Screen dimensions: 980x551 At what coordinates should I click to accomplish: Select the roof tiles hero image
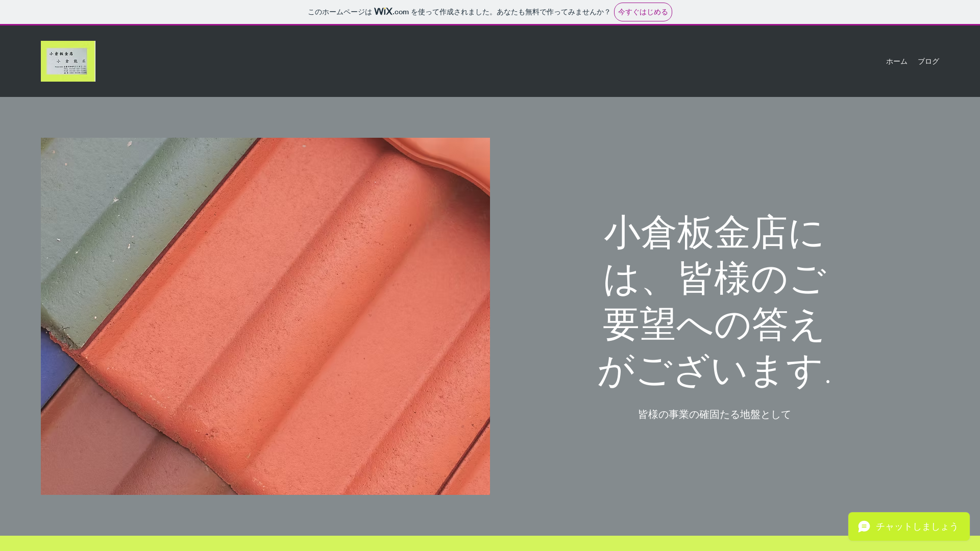pyautogui.click(x=265, y=316)
